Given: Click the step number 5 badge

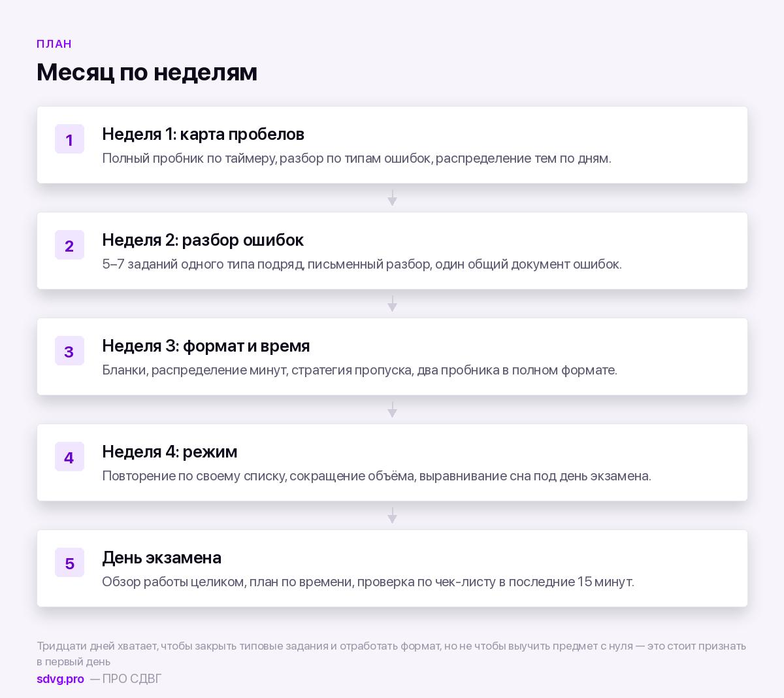Looking at the screenshot, I should click(69, 563).
